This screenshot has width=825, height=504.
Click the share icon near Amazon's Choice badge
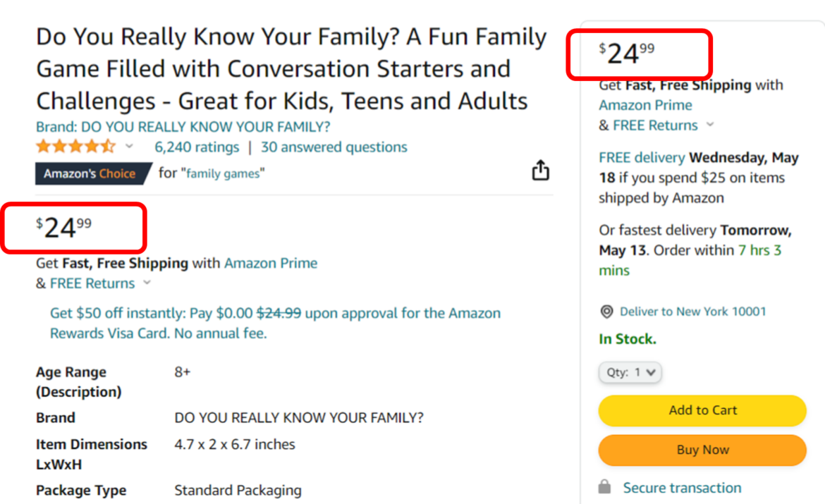(x=540, y=171)
